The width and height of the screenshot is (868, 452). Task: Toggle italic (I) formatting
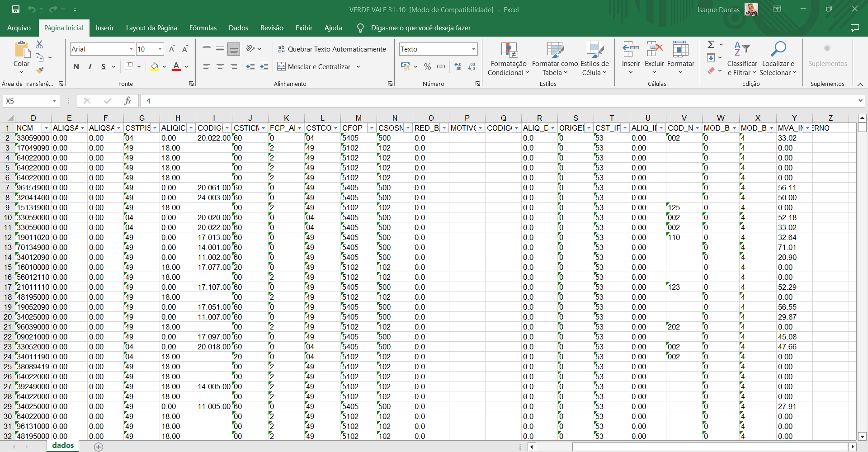coord(90,66)
